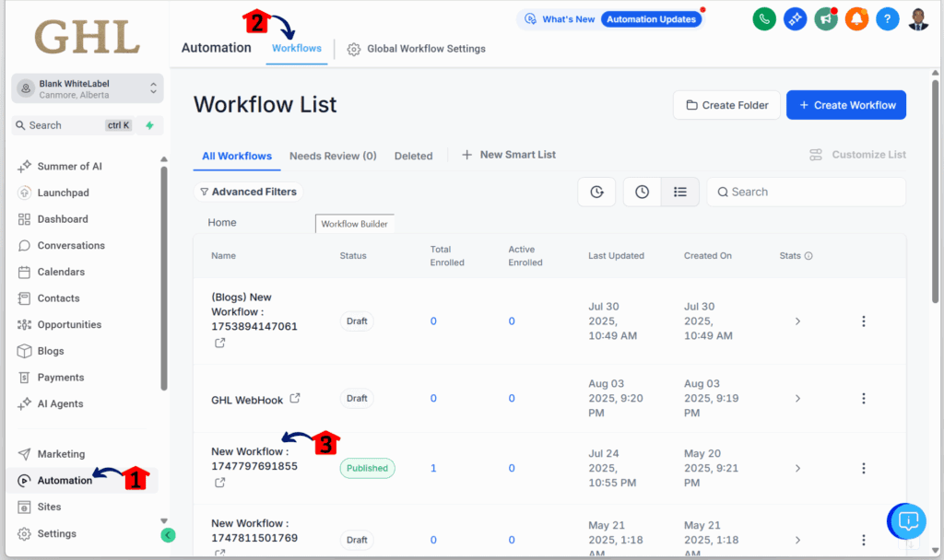Click the Create Workflow button
The image size is (944, 560).
coord(846,105)
